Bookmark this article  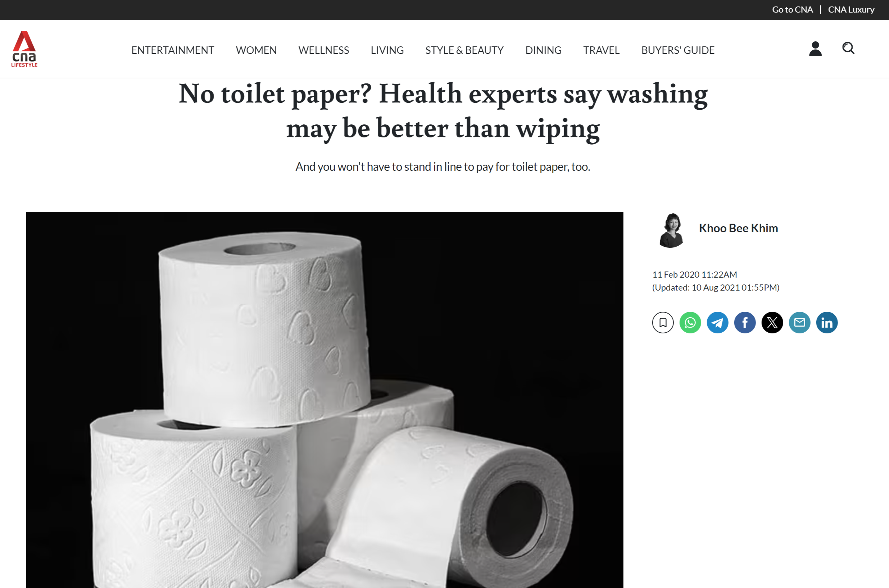click(x=663, y=323)
